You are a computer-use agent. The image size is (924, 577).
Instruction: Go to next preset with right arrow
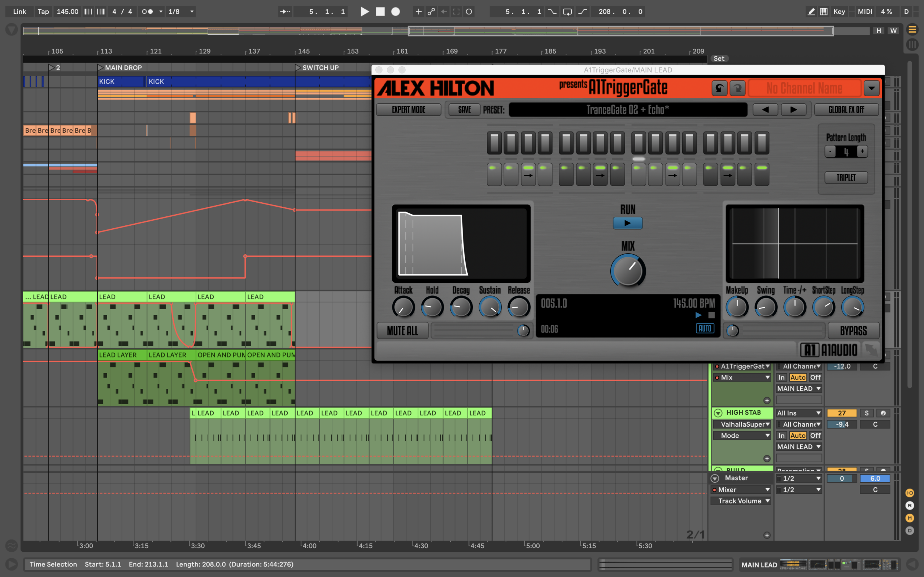793,110
